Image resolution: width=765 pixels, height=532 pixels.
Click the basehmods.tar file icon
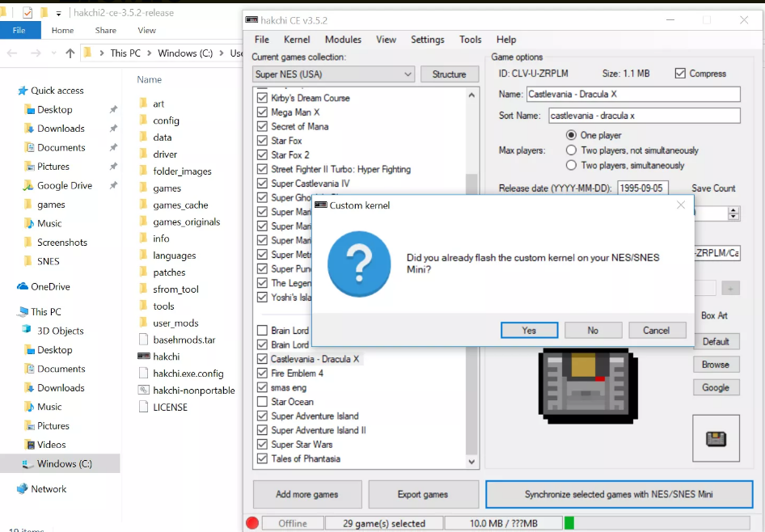[x=143, y=340]
